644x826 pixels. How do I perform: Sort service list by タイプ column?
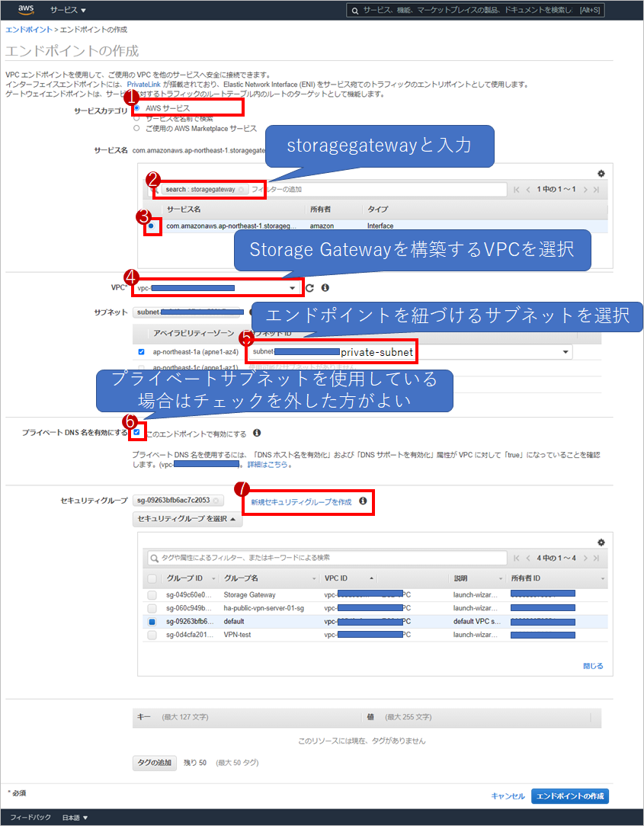378,209
